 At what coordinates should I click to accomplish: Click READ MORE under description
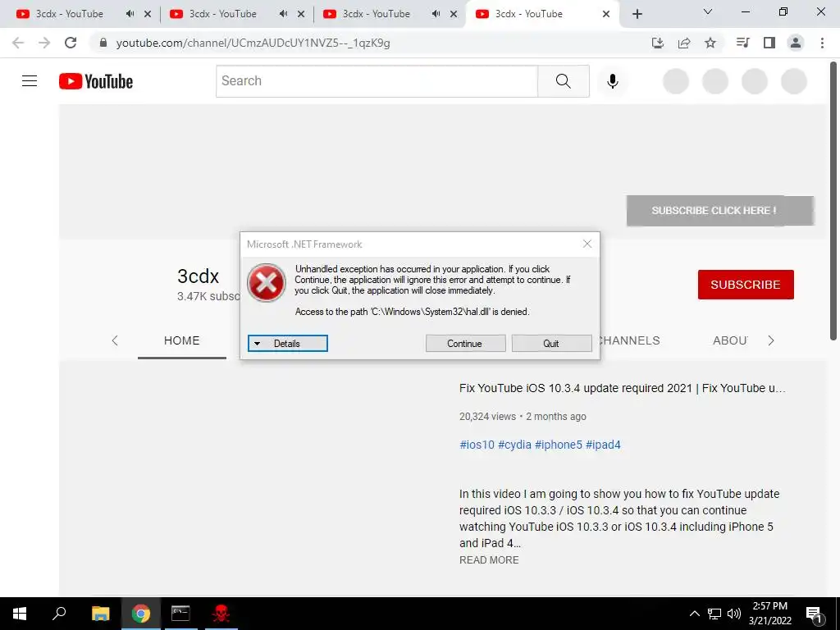489,559
